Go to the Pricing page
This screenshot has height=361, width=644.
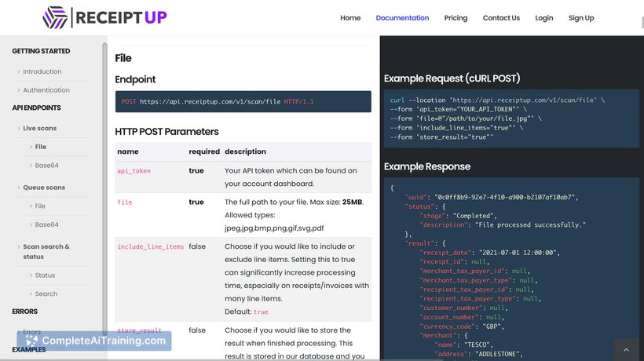tap(456, 18)
